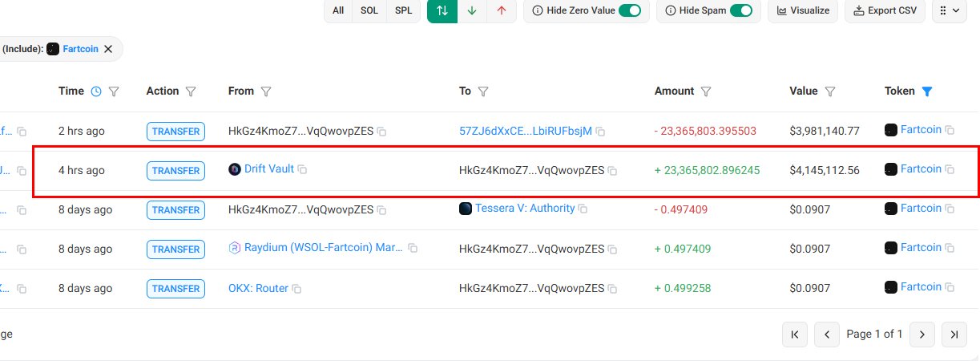Copy the Tessera V: Authority address

[x=583, y=209]
